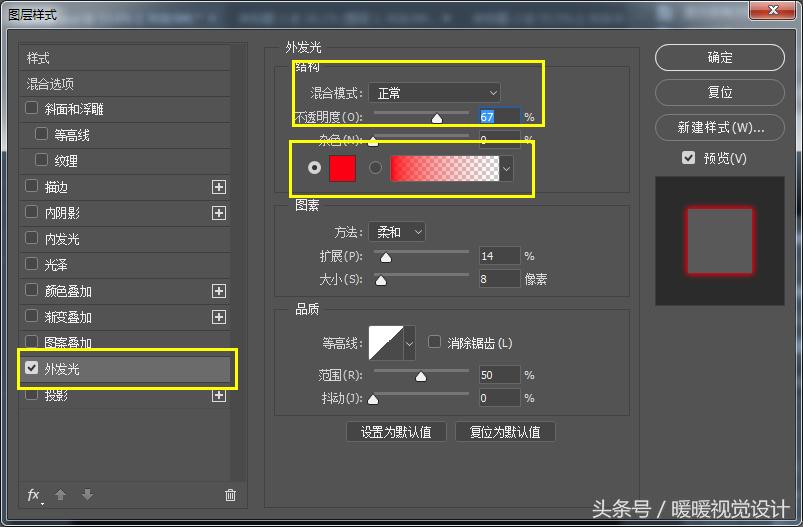
Task: Click the 抖动(J) slider handle
Action: pos(373,399)
